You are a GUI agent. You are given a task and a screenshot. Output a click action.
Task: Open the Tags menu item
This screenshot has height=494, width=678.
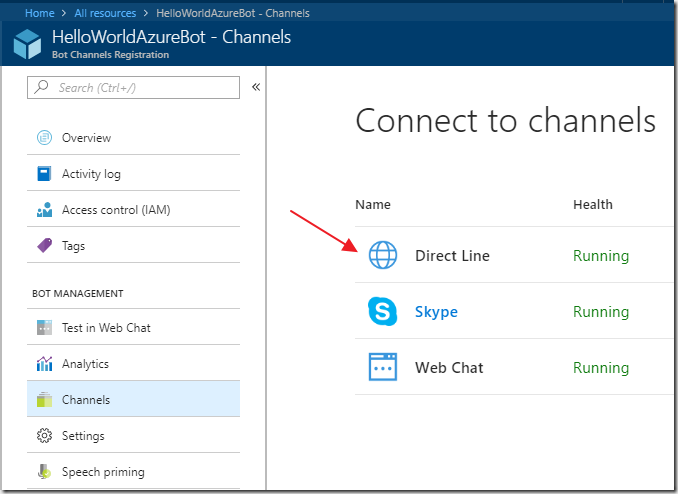tap(133, 245)
